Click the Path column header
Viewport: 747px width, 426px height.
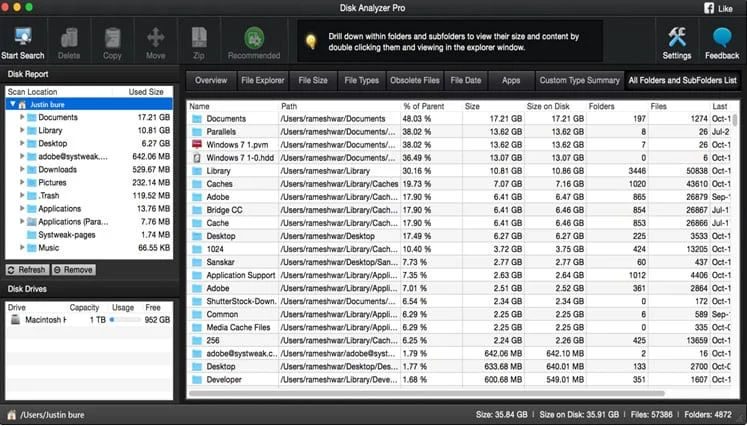[x=339, y=106]
